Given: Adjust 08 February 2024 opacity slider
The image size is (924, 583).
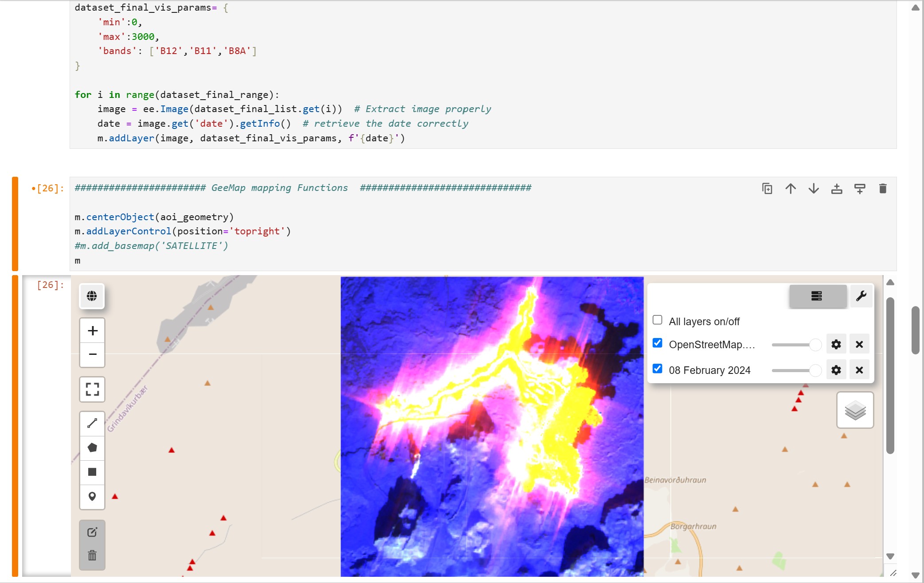Looking at the screenshot, I should click(x=796, y=370).
